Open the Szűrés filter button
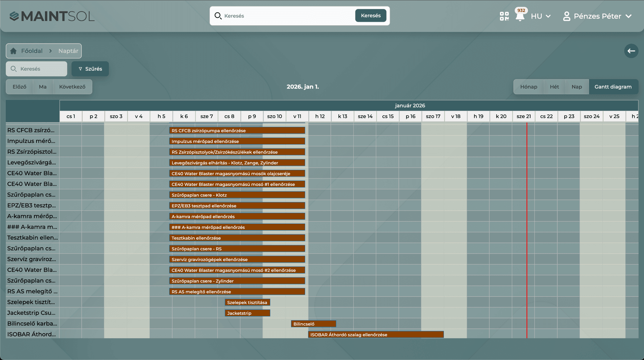The height and width of the screenshot is (360, 644). 90,69
